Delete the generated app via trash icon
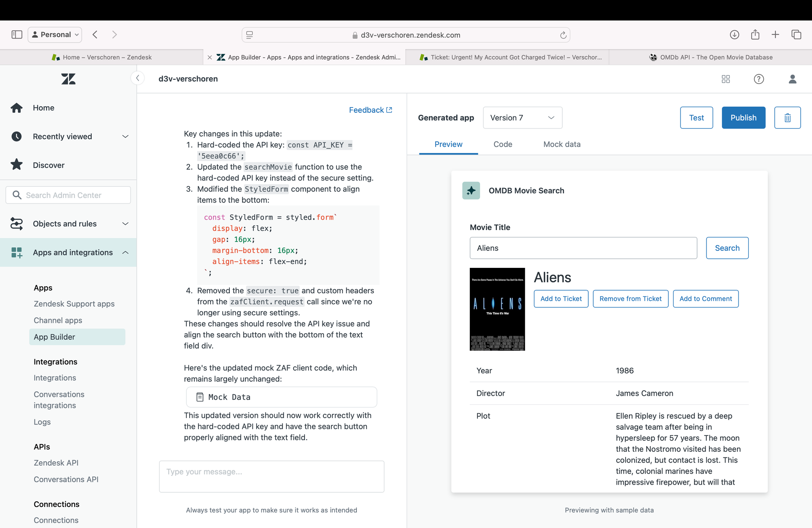Screen dimensions: 812x528 tap(787, 118)
